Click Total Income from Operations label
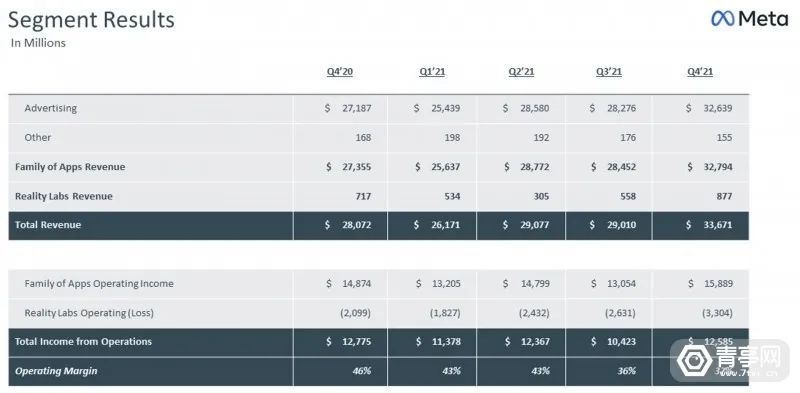The width and height of the screenshot is (800, 393). 83,342
